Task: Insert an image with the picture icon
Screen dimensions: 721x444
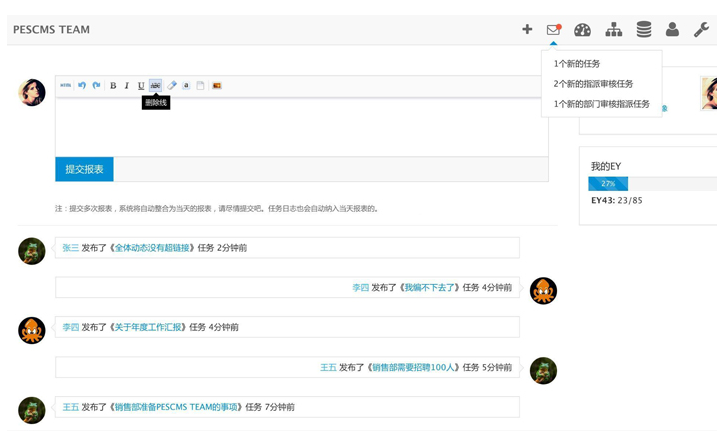Action: (217, 85)
